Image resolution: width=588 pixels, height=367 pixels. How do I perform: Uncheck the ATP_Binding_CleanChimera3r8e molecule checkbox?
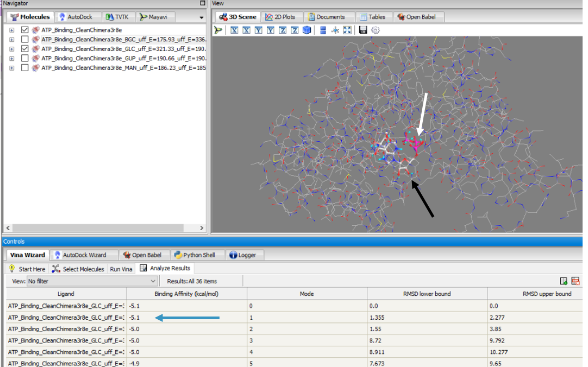(25, 30)
